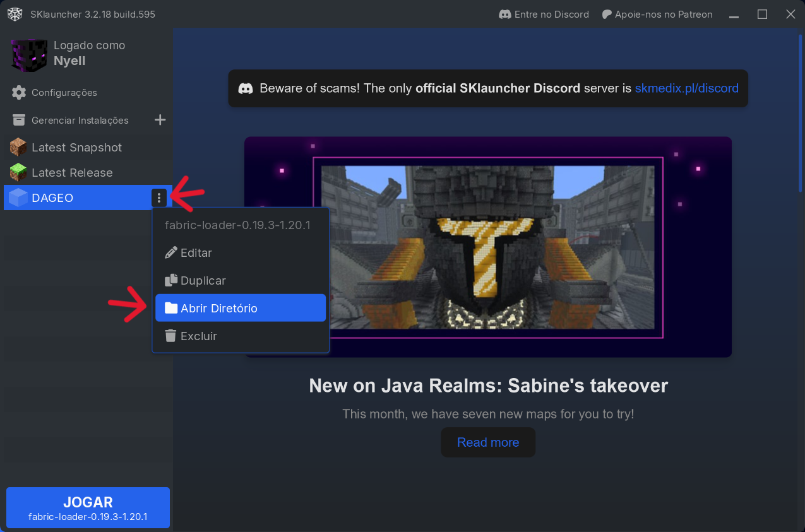Click the Discord icon in title bar

click(505, 14)
